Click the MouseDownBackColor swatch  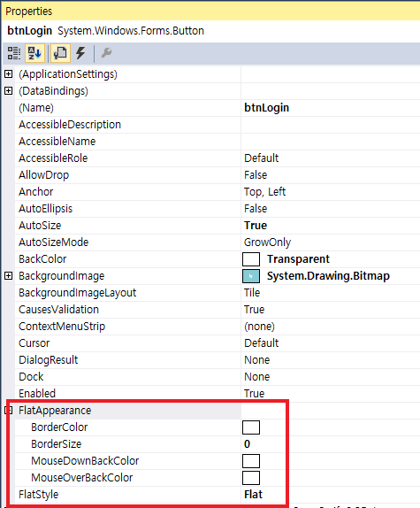tap(251, 461)
